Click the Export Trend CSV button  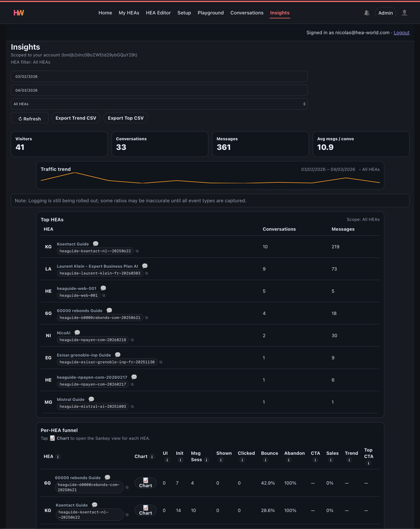[x=76, y=118]
